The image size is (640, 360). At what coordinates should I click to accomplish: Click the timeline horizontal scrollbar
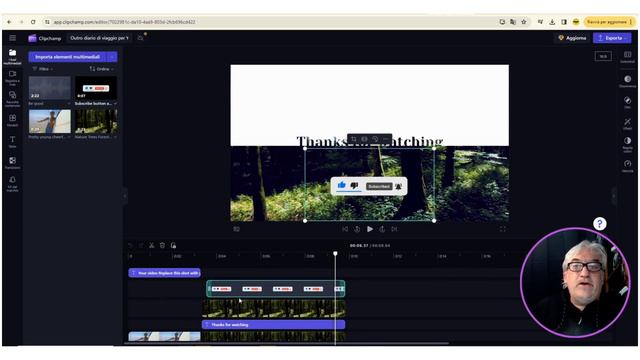(286, 344)
